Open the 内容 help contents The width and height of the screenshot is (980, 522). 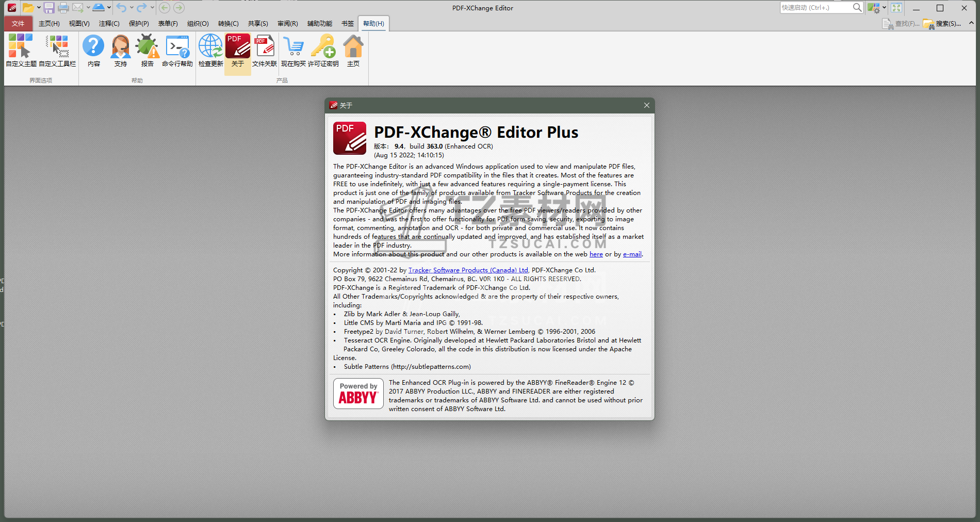point(93,51)
